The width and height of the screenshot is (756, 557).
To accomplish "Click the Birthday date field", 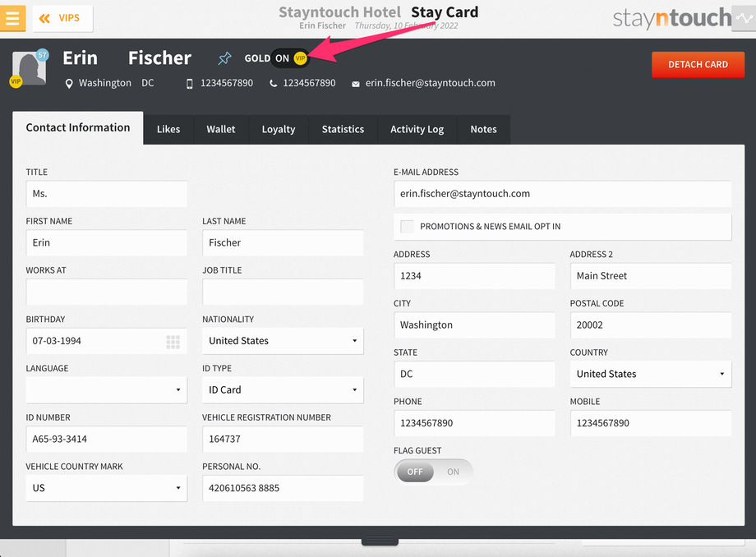I will [107, 341].
